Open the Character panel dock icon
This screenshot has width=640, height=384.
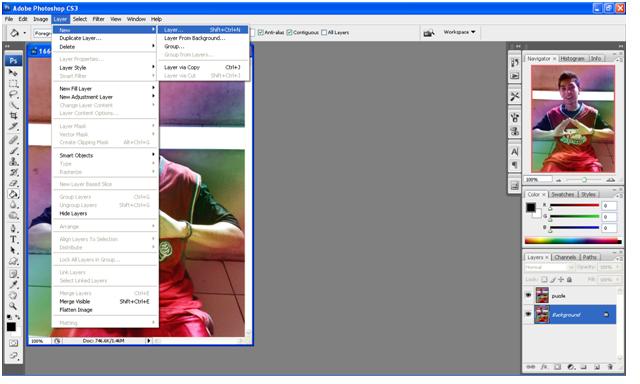[x=515, y=151]
